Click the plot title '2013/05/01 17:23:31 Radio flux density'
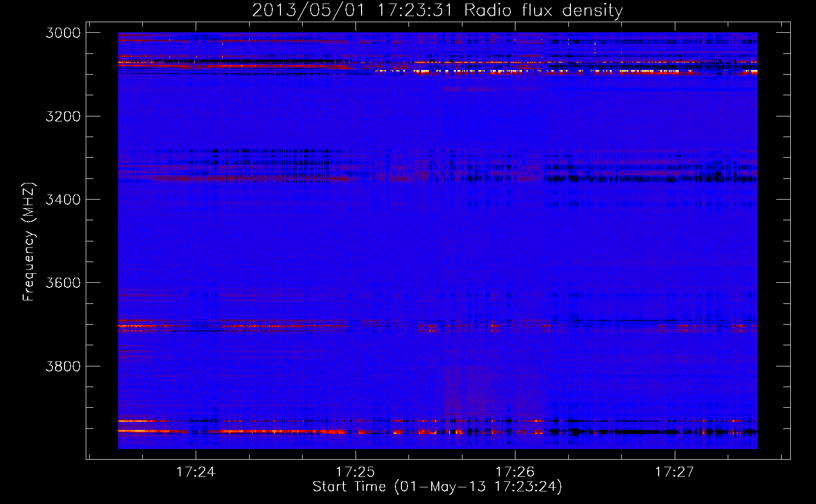Screen dimensions: 816x504 tap(437, 10)
